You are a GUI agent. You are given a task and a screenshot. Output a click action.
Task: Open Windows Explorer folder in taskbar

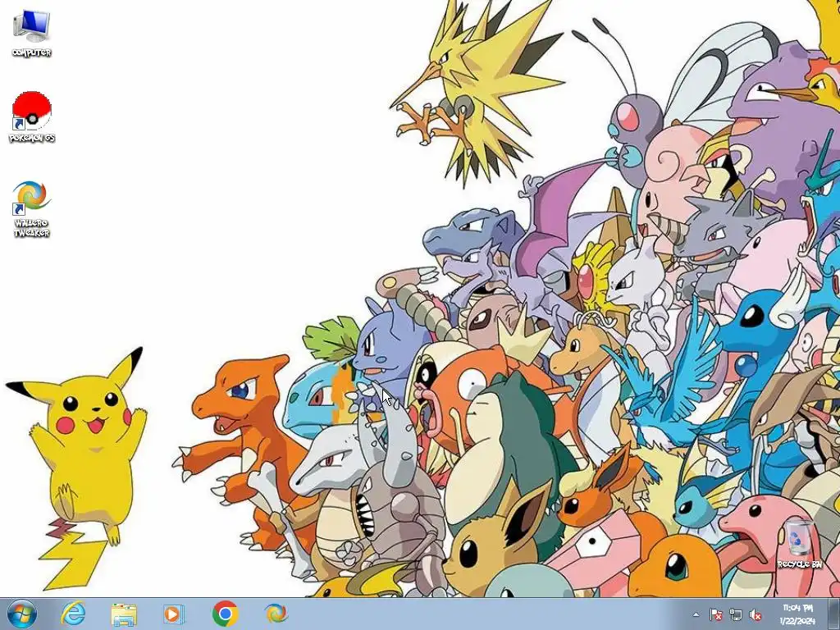(x=124, y=614)
